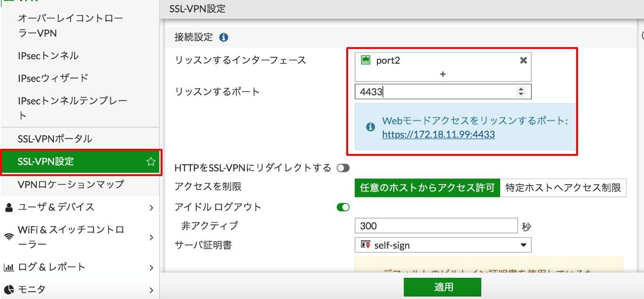Image resolution: width=644 pixels, height=299 pixels.
Task: Remove port2 with the X button
Action: 523,60
